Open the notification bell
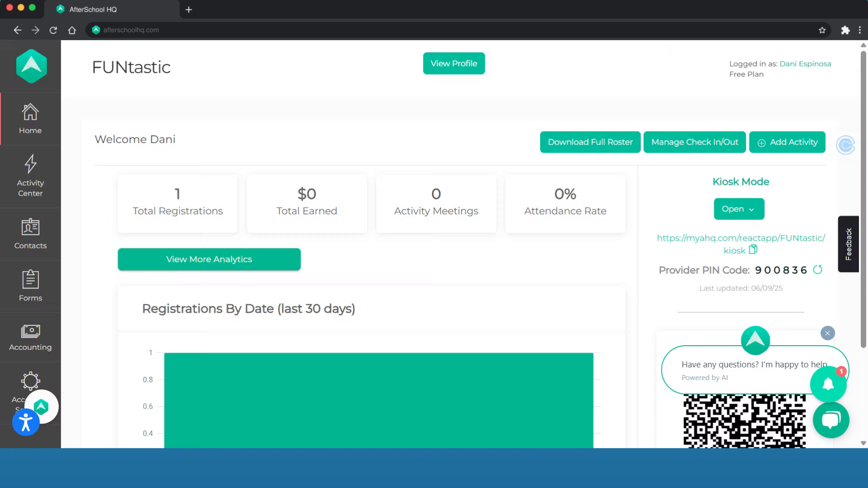The image size is (868, 488). click(828, 384)
